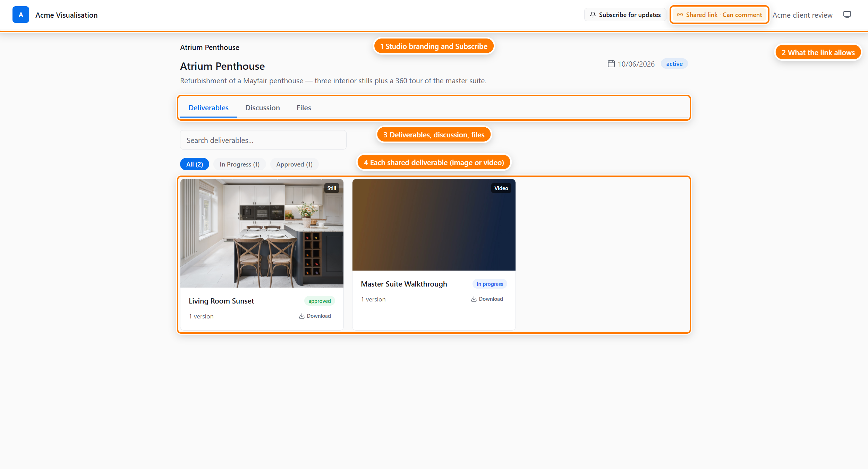This screenshot has width=868, height=469.
Task: Click the Acme Visualisation studio name
Action: coord(67,15)
